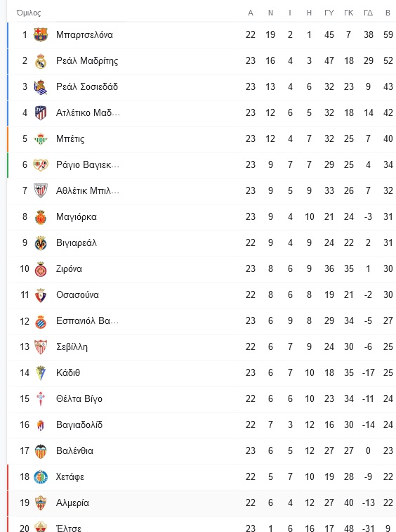Click the Valencia crest icon

pos(40,451)
